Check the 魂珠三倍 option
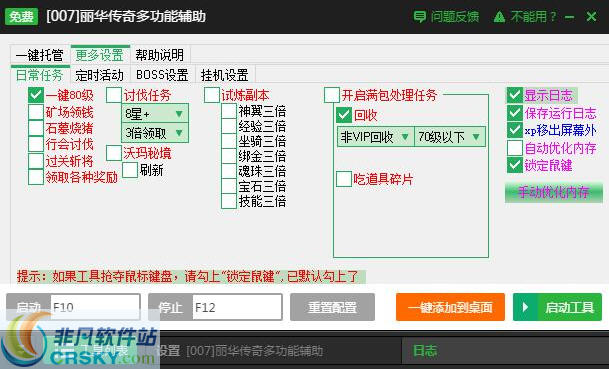This screenshot has width=609, height=369. (x=229, y=171)
